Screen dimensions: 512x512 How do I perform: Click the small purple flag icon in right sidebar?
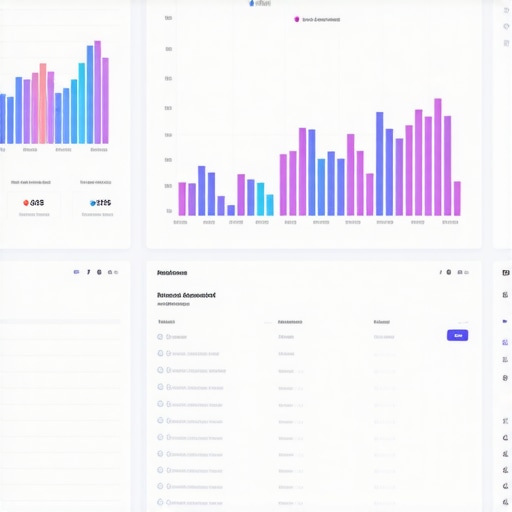(x=505, y=321)
